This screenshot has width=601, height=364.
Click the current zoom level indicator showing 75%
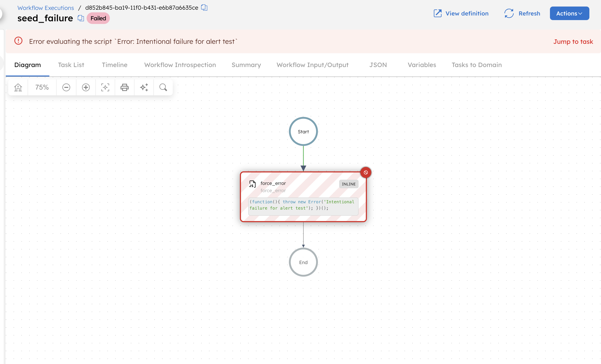point(42,87)
